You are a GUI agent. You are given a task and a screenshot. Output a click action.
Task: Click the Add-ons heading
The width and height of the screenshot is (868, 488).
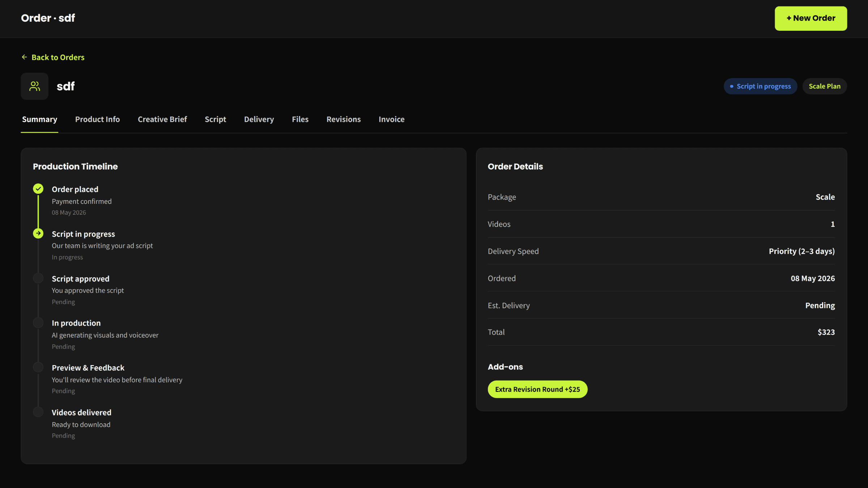[505, 367]
